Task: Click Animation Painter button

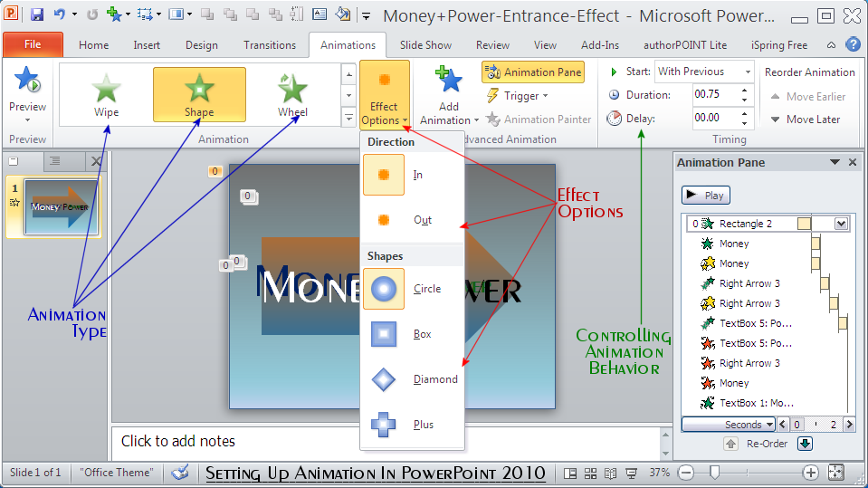Action: [539, 120]
